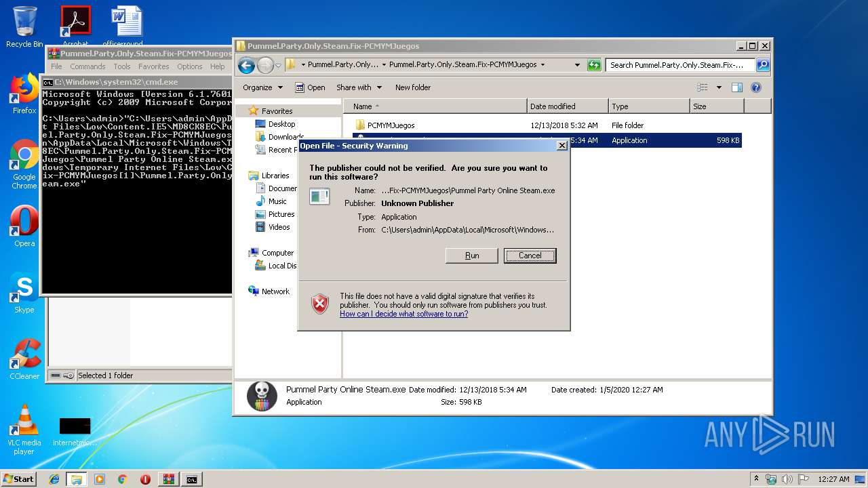Open 'How can I decide what software to run?' link
Screen dimensions: 868x488
(403, 314)
